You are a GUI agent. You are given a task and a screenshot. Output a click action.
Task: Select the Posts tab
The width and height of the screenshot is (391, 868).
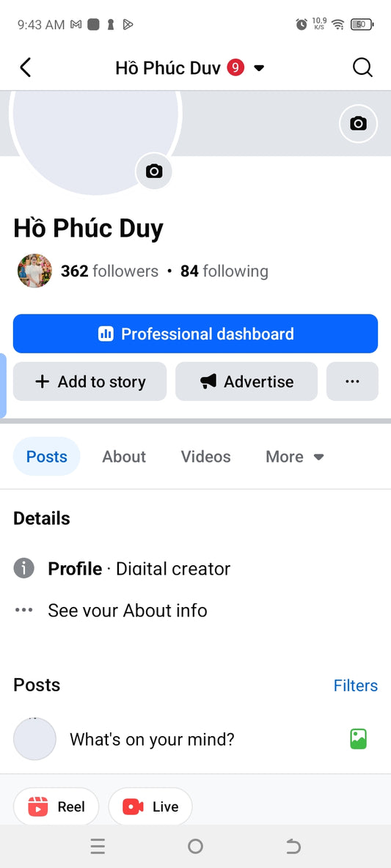[x=46, y=457]
